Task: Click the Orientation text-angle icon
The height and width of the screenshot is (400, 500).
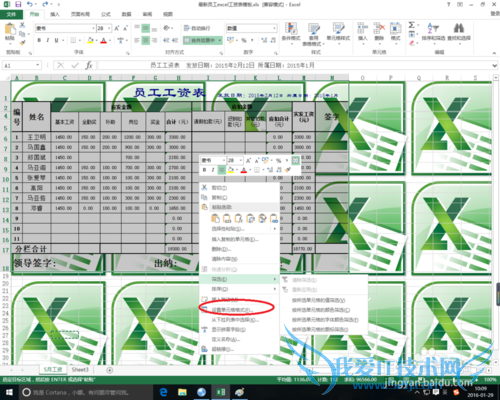Action: (x=166, y=28)
